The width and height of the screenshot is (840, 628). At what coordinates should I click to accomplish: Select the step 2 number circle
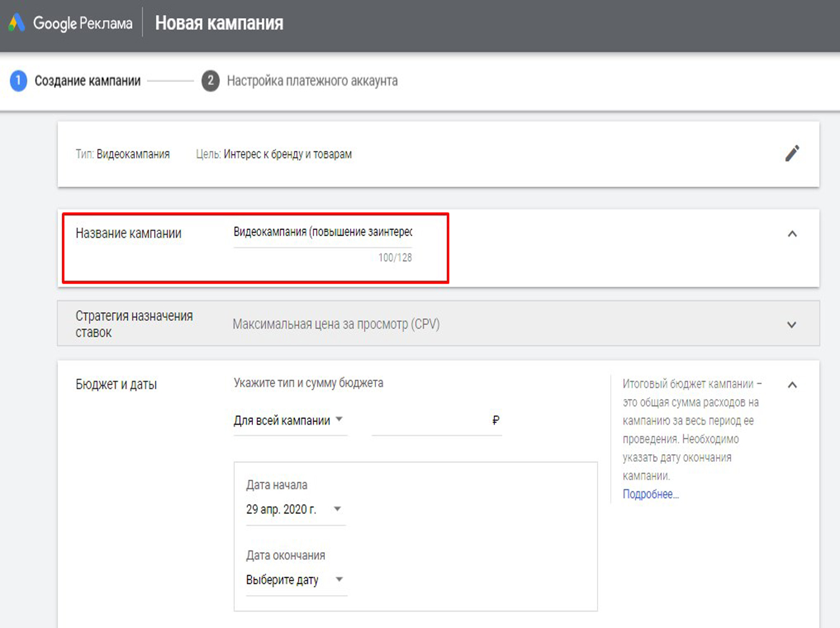pos(210,81)
